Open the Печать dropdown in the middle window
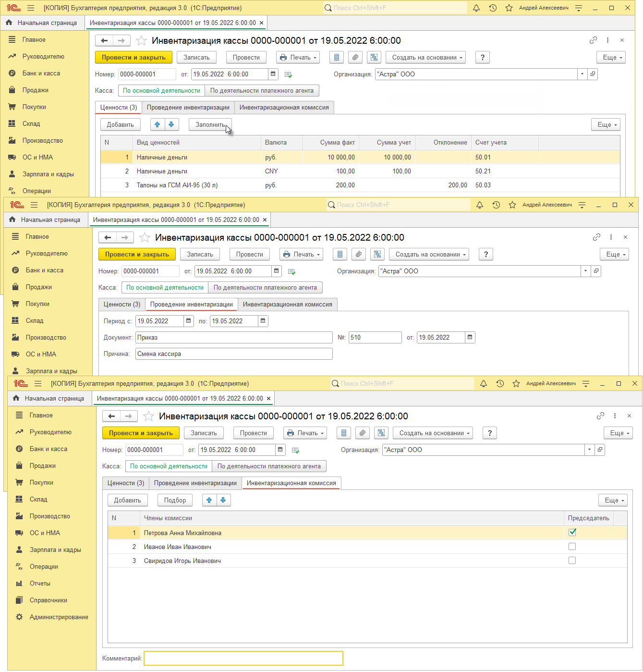Image resolution: width=643 pixels, height=672 pixels. (x=302, y=254)
